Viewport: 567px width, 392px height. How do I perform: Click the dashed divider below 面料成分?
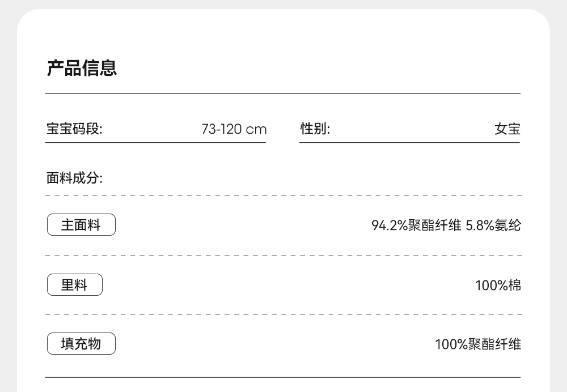pos(283,195)
